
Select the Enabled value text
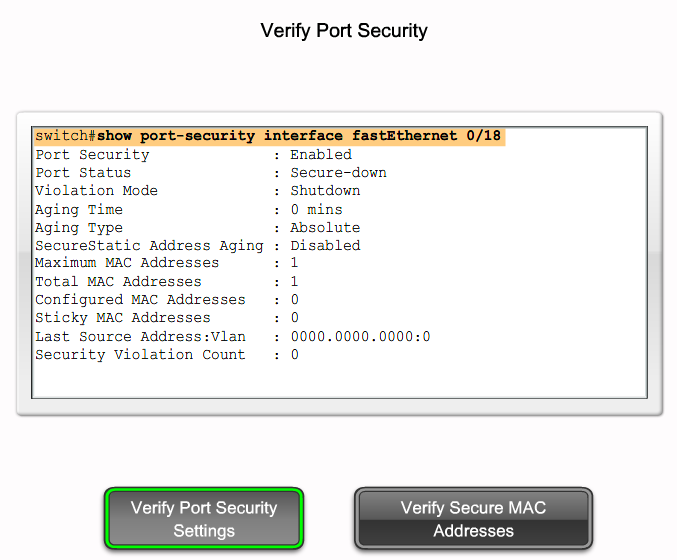[321, 155]
